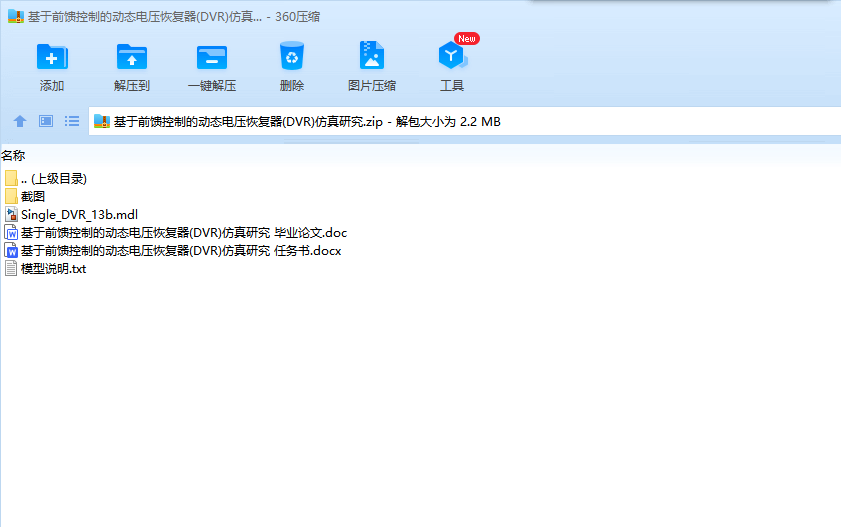The width and height of the screenshot is (841, 527).
Task: Click the 任务书.docx Word file icon
Action: coord(11,250)
